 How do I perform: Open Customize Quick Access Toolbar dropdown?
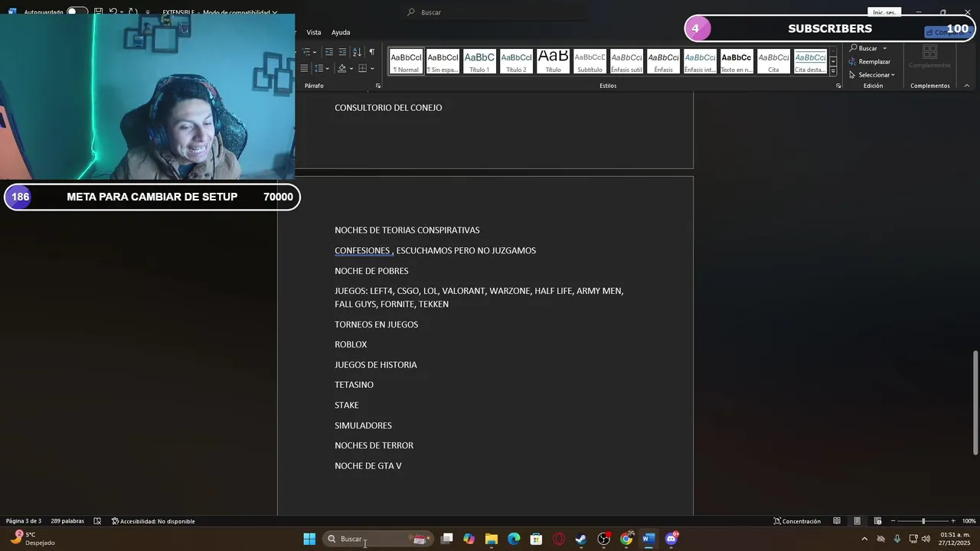point(148,12)
